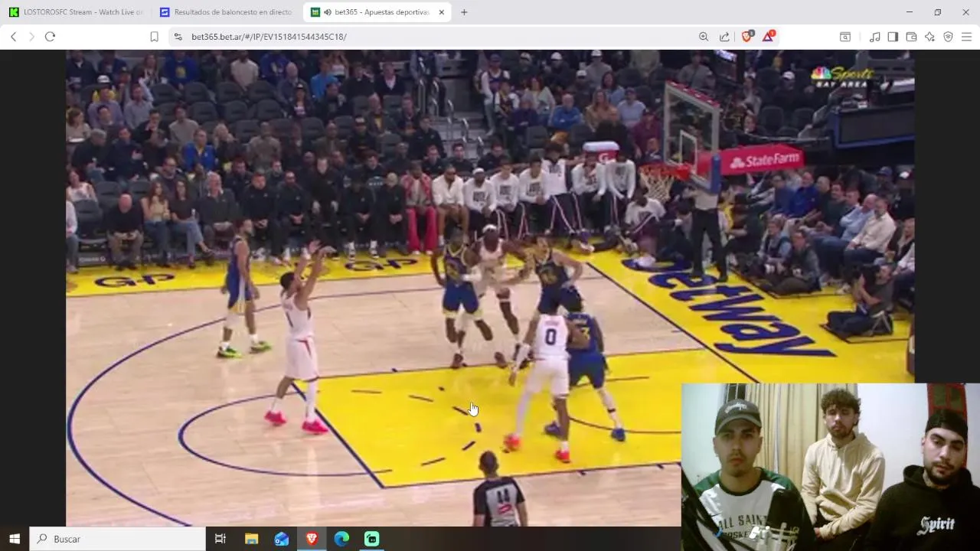Click the Buscar taskbar search box

pyautogui.click(x=117, y=539)
